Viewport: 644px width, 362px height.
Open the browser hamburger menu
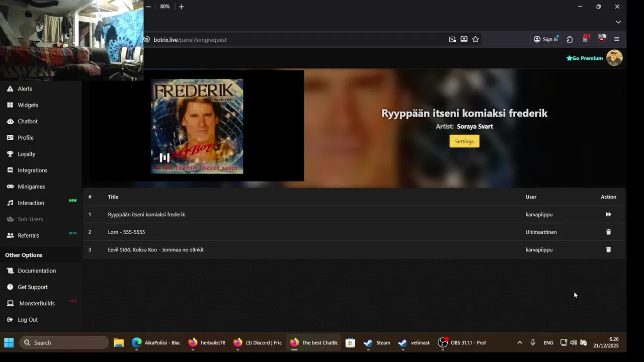(x=617, y=39)
